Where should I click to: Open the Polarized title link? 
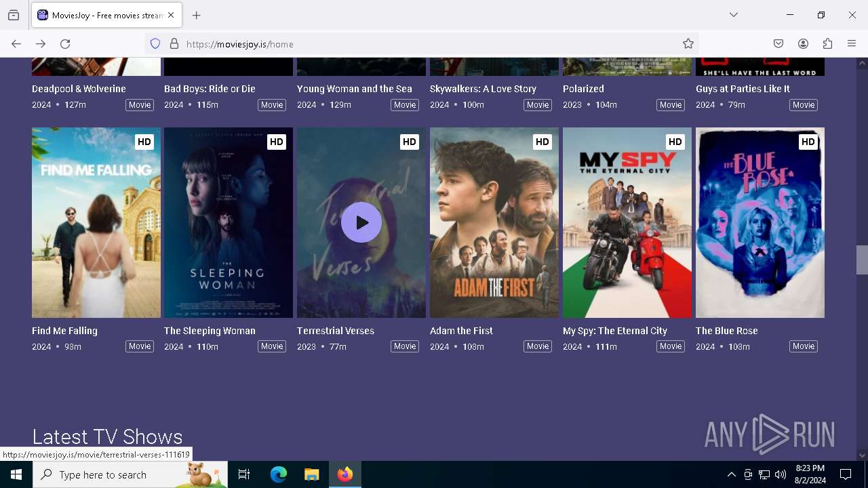pyautogui.click(x=583, y=89)
